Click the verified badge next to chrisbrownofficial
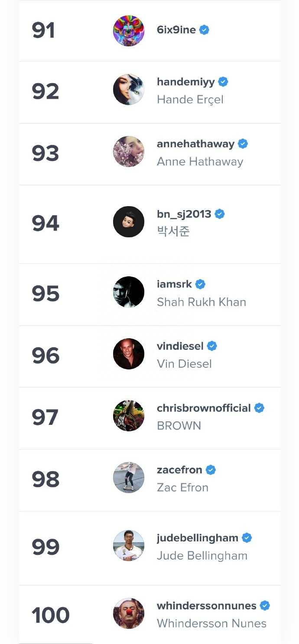 click(x=259, y=408)
